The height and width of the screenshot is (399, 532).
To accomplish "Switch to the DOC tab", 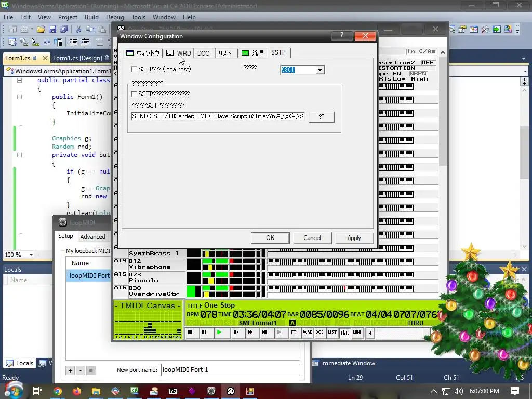I will (203, 54).
